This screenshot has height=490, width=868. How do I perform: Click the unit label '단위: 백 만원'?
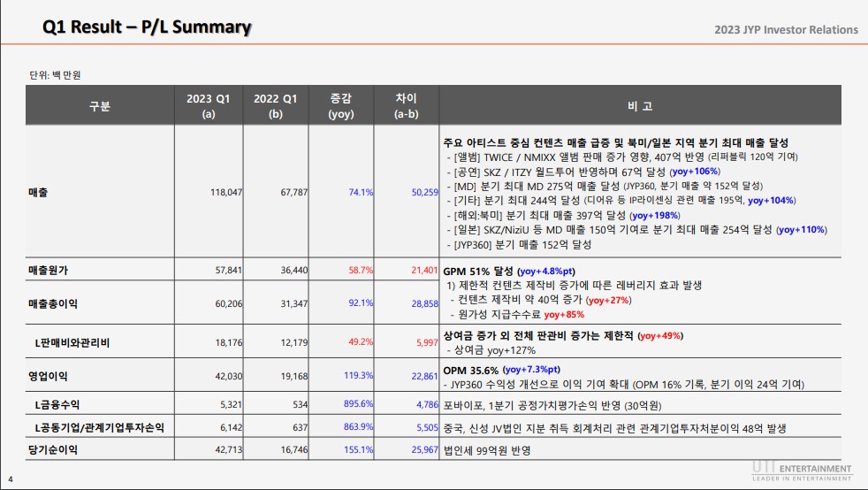coord(55,75)
